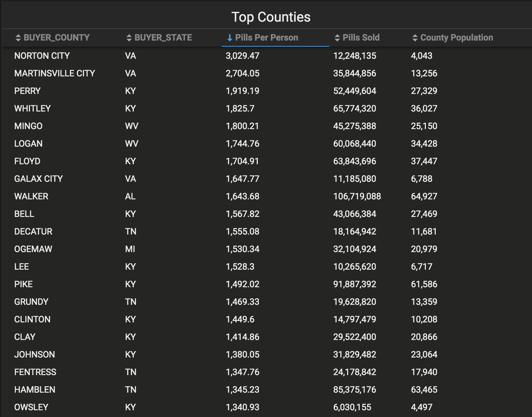The height and width of the screenshot is (417, 532).
Task: Click Walker's pills sold value 106,719,088
Action: [357, 196]
